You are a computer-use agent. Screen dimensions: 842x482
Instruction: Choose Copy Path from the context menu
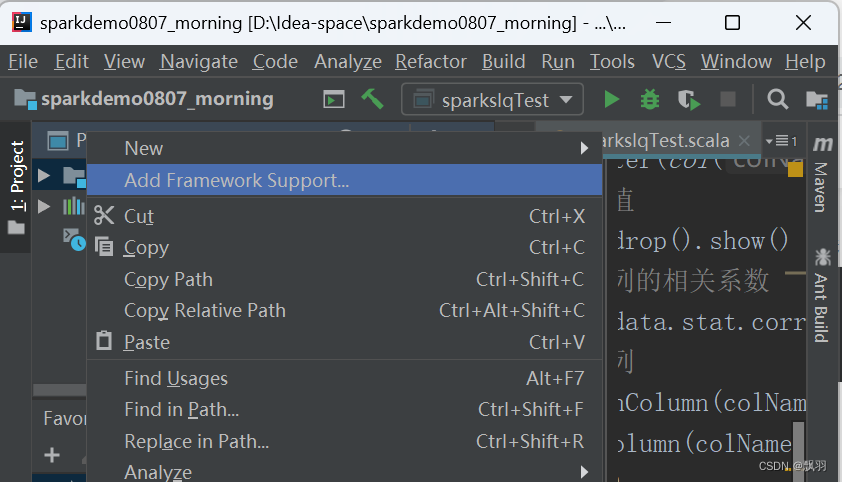tap(344, 279)
